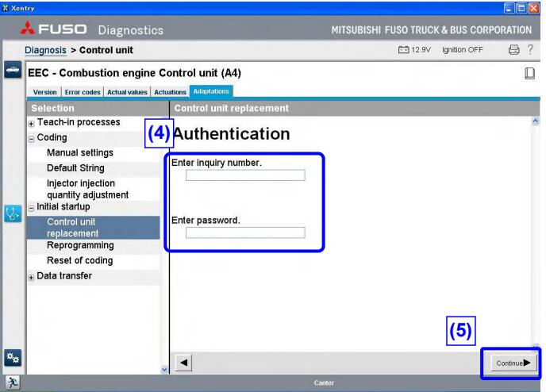This screenshot has height=392, width=546.
Task: Click the document page icon beside EEC title
Action: click(529, 73)
